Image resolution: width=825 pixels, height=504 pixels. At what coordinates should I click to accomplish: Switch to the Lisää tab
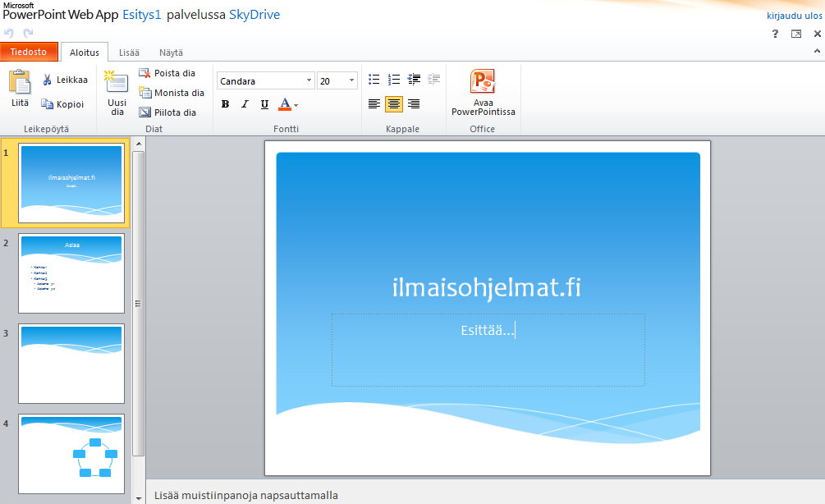pos(129,53)
